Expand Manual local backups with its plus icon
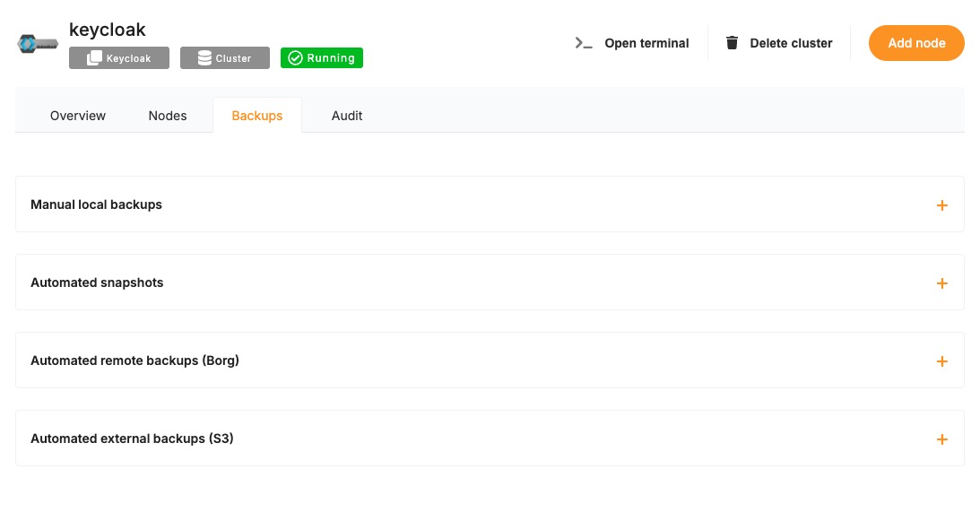This screenshot has width=980, height=521. point(941,205)
